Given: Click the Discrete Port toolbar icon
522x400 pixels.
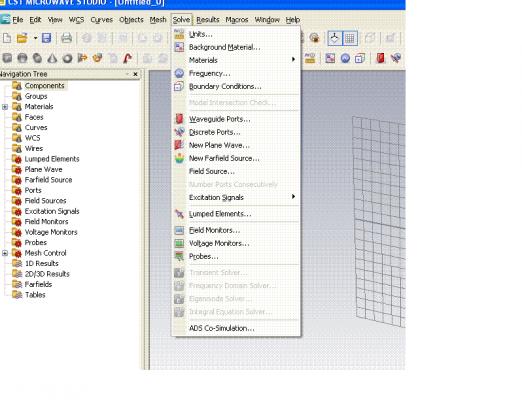Looking at the screenshot, I should [396, 58].
